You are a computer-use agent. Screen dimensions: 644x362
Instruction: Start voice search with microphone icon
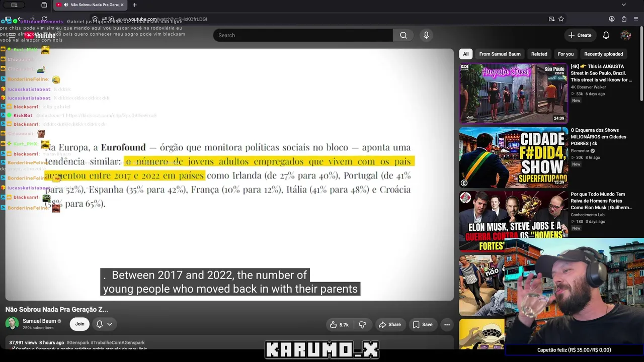[426, 35]
